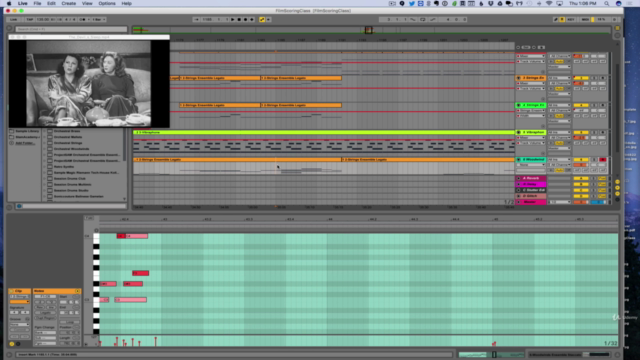Select the green Vibraphon clip in arrangement
640x360 pixels.
point(324,132)
